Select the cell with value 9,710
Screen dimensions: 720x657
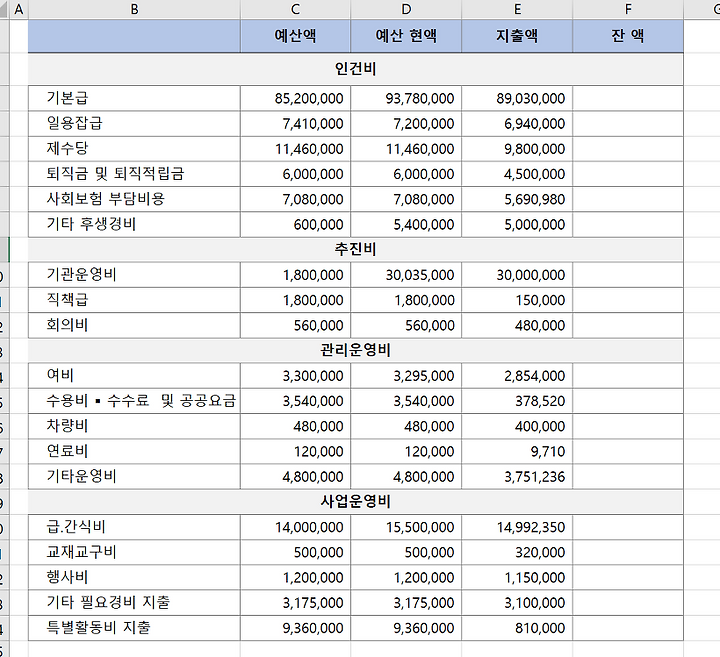[x=518, y=451]
